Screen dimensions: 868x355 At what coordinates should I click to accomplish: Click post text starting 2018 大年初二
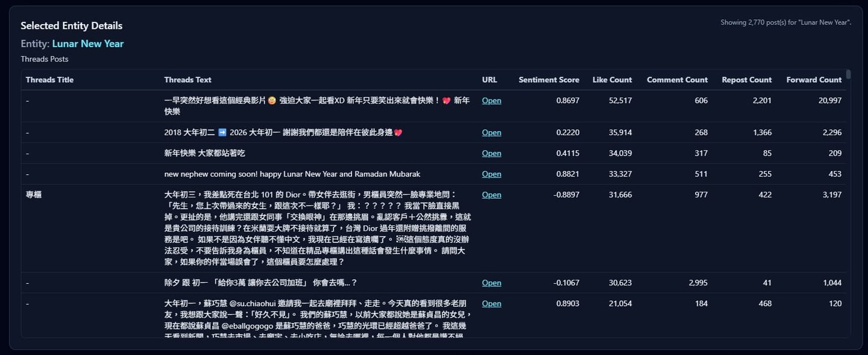click(283, 133)
